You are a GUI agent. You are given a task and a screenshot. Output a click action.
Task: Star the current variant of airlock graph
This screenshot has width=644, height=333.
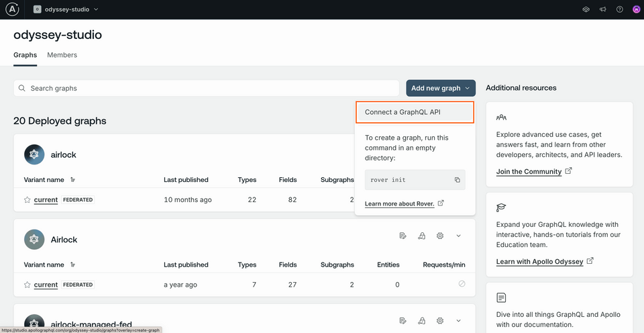(x=28, y=199)
